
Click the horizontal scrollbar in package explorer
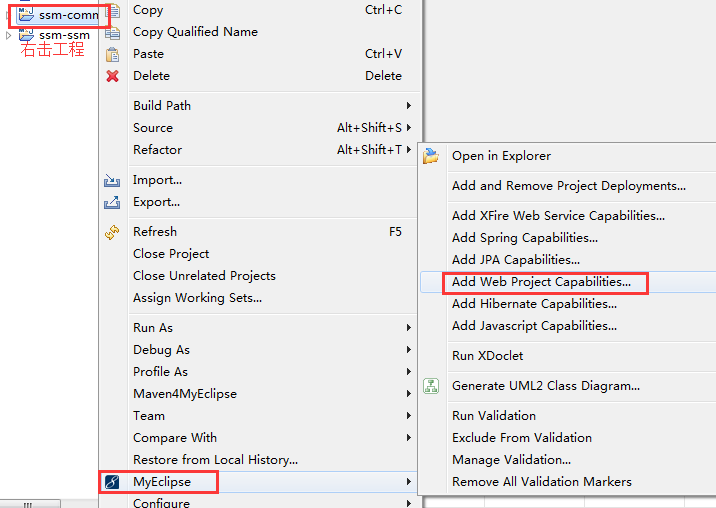[28, 504]
